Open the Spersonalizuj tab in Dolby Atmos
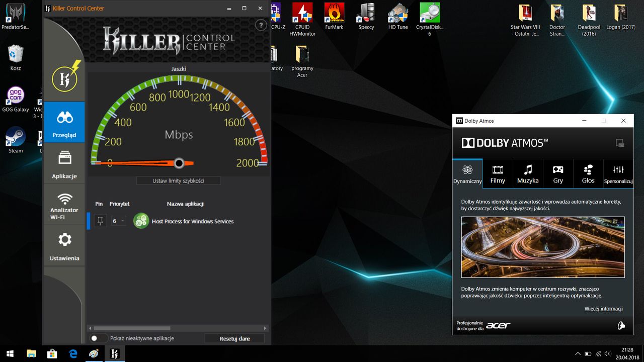The height and width of the screenshot is (362, 644). click(x=618, y=173)
